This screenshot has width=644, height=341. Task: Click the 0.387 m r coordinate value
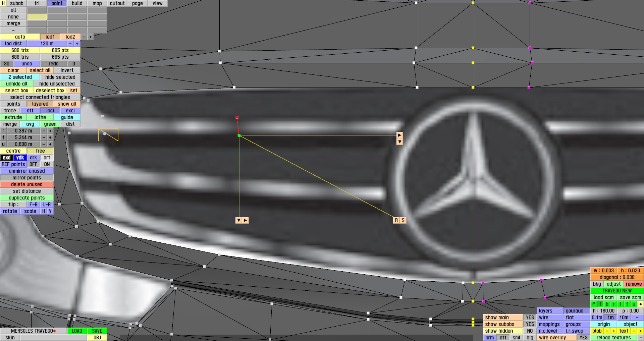(23, 131)
